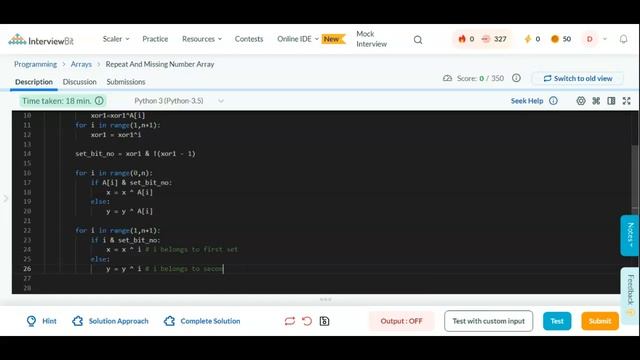
Task: Expand the Scaler menu
Action: point(116,39)
